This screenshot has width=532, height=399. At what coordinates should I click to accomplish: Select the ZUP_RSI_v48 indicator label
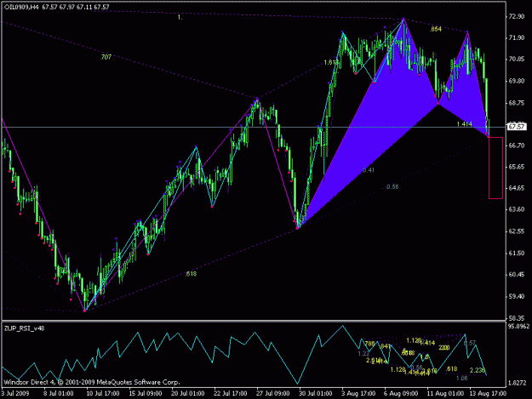24,328
